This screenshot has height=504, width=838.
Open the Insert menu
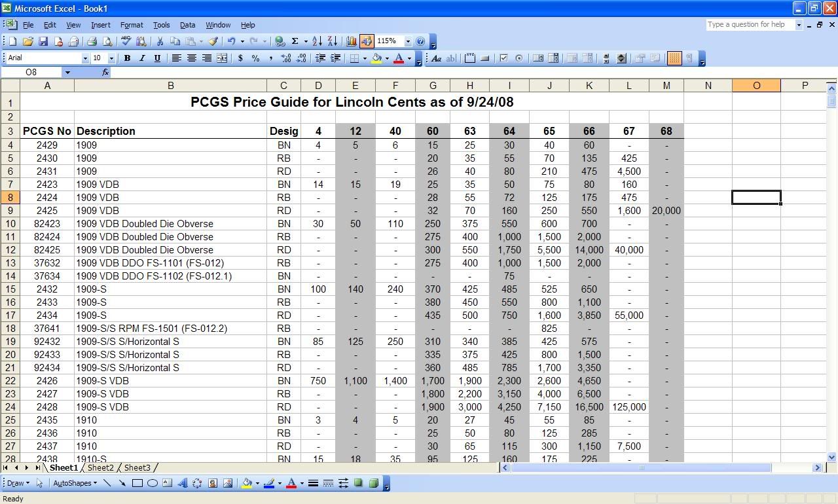(100, 25)
